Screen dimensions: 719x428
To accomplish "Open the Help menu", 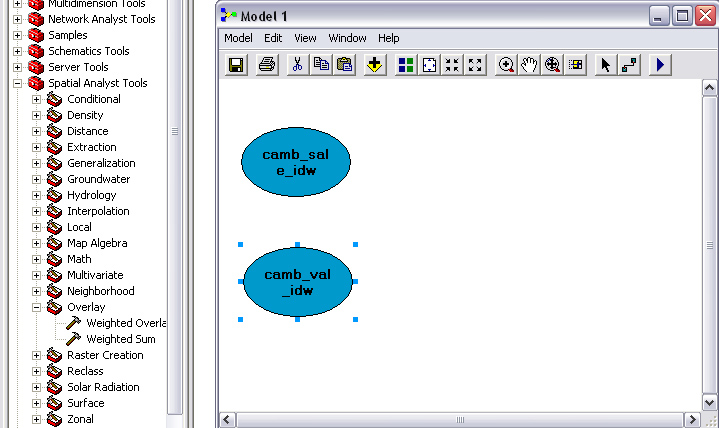I will 388,38.
